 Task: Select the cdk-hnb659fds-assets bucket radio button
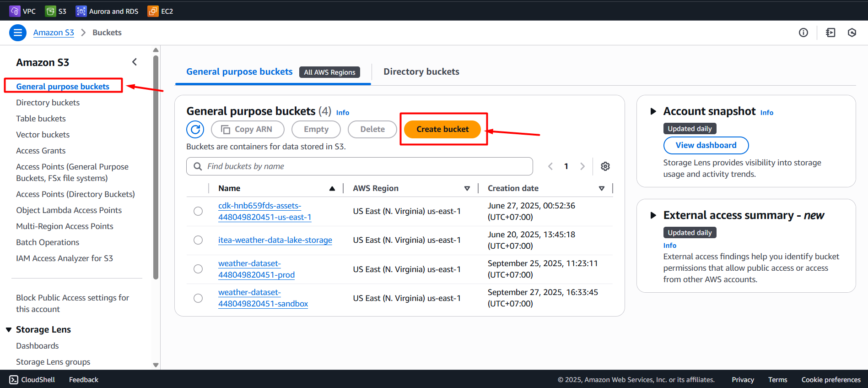click(x=198, y=211)
